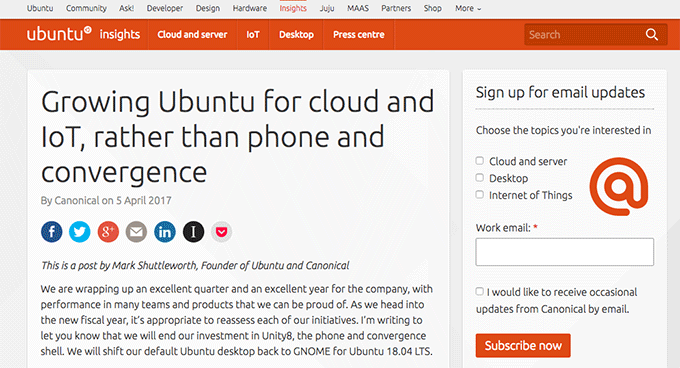Image resolution: width=680 pixels, height=368 pixels.
Task: Open the Developer link in the top bar
Action: (x=165, y=8)
